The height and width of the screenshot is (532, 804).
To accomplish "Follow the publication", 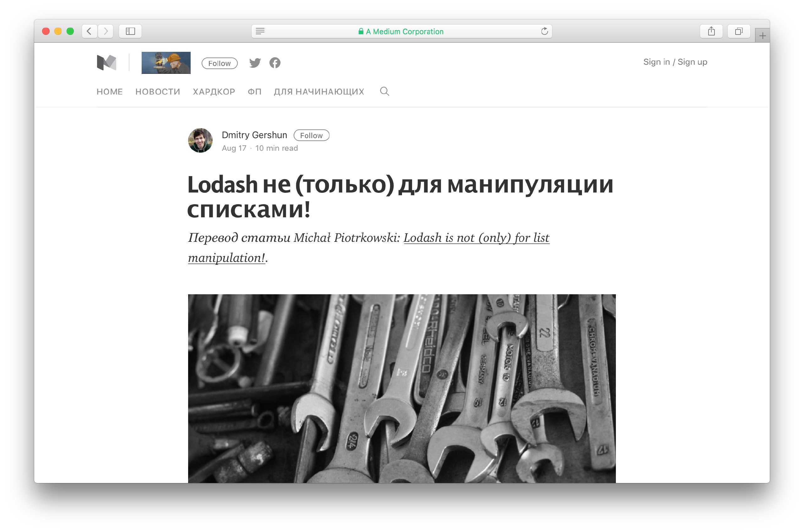I will click(x=220, y=63).
